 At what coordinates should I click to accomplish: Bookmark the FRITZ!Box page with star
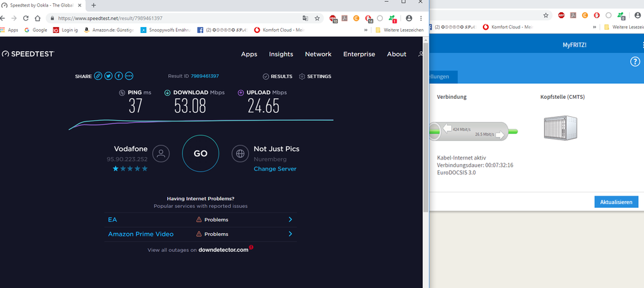point(546,15)
